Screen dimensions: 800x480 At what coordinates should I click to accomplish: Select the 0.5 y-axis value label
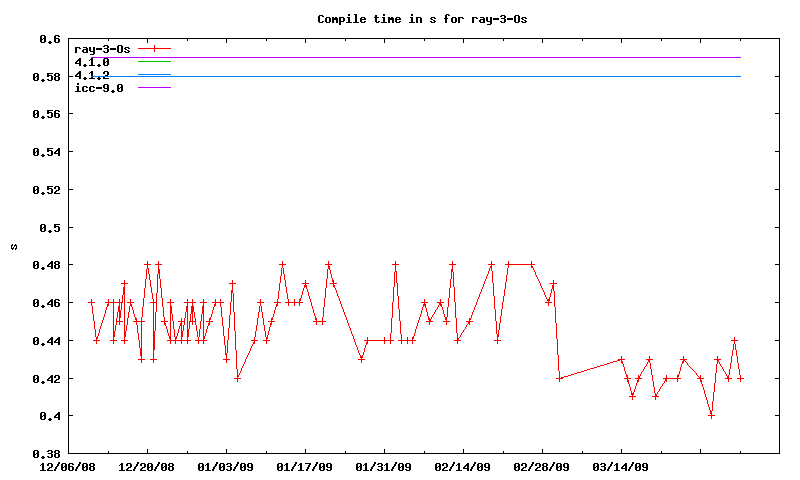pyautogui.click(x=49, y=228)
